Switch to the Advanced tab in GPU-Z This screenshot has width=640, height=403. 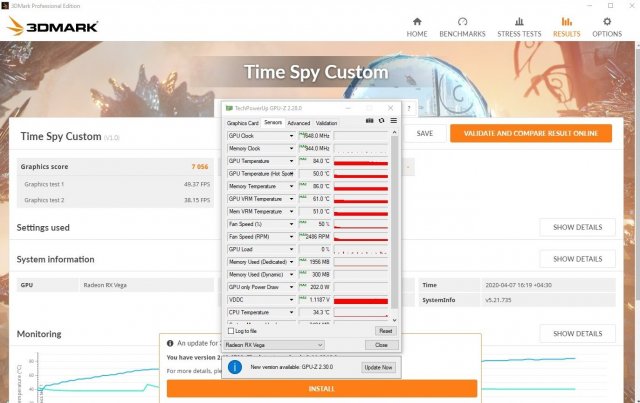click(298, 123)
